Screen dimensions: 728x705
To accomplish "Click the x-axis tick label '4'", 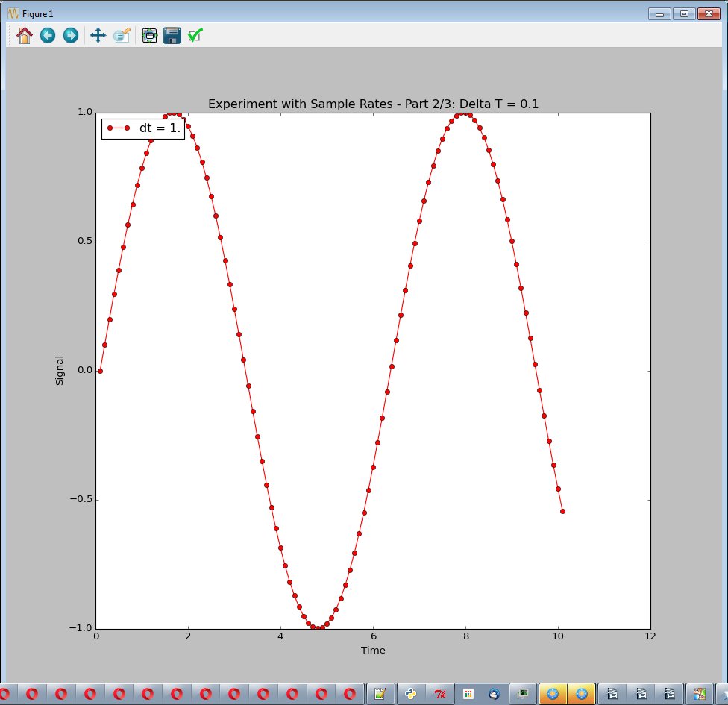I will click(x=280, y=636).
